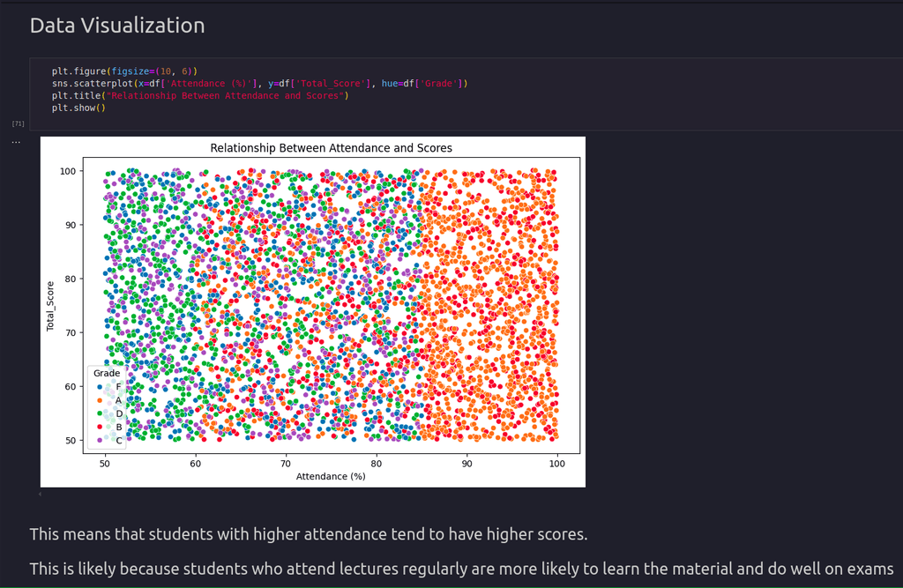Click the purple C grade legend marker
Screen dimensions: 903x588
click(100, 440)
